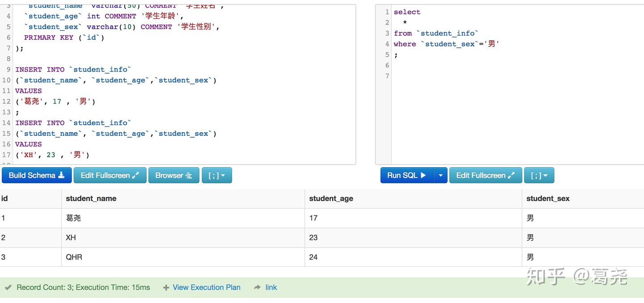The height and width of the screenshot is (303, 644).
Task: Click the student_name column header
Action: tap(91, 198)
